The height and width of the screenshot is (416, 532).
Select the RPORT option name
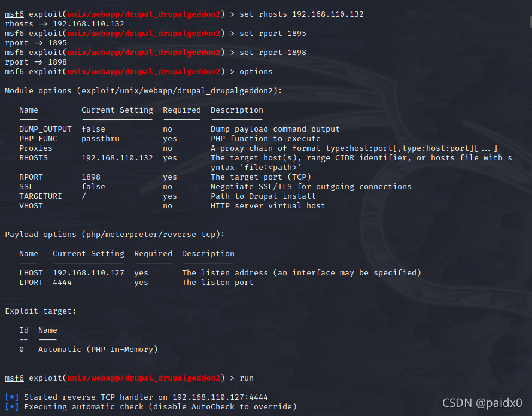tap(31, 177)
